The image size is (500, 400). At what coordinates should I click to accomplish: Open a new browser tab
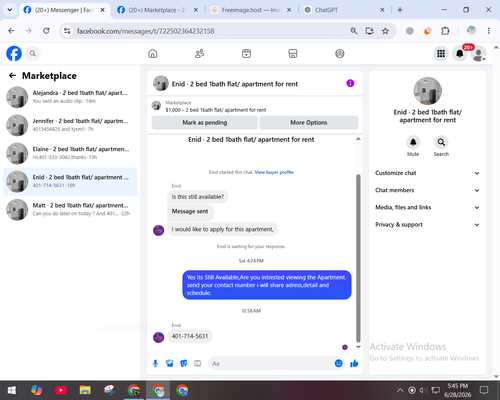pos(400,10)
